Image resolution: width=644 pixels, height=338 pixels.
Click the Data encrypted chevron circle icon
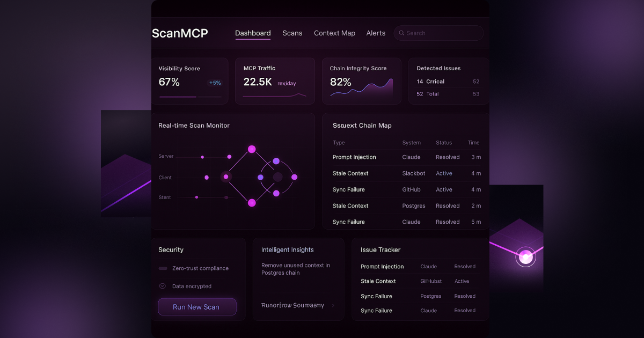coord(163,286)
